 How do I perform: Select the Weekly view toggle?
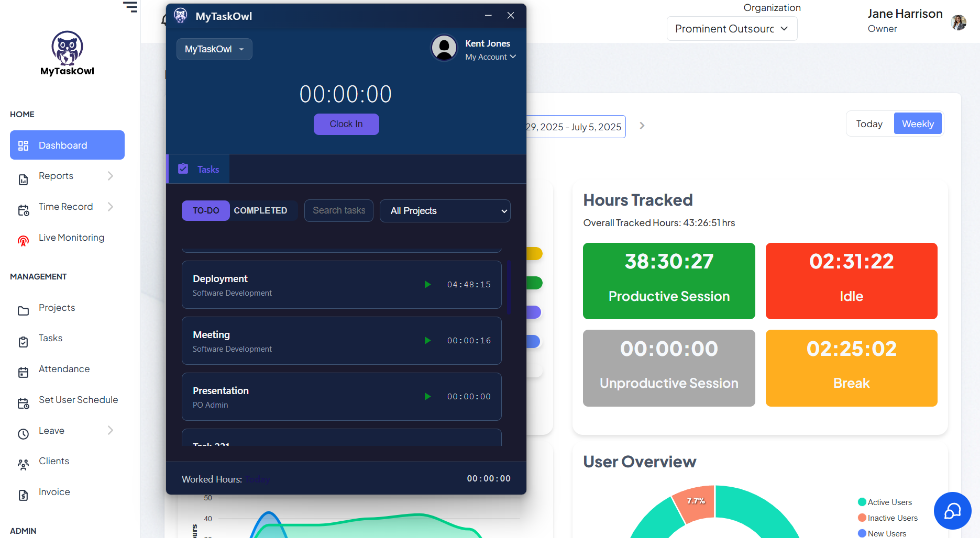pos(918,124)
